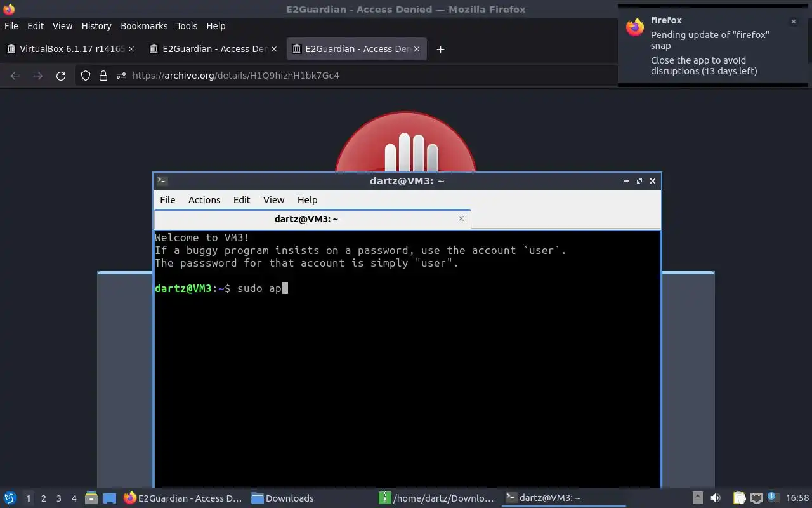Image resolution: width=812 pixels, height=508 pixels.
Task: Select workspace 1 in the pager
Action: pyautogui.click(x=28, y=498)
